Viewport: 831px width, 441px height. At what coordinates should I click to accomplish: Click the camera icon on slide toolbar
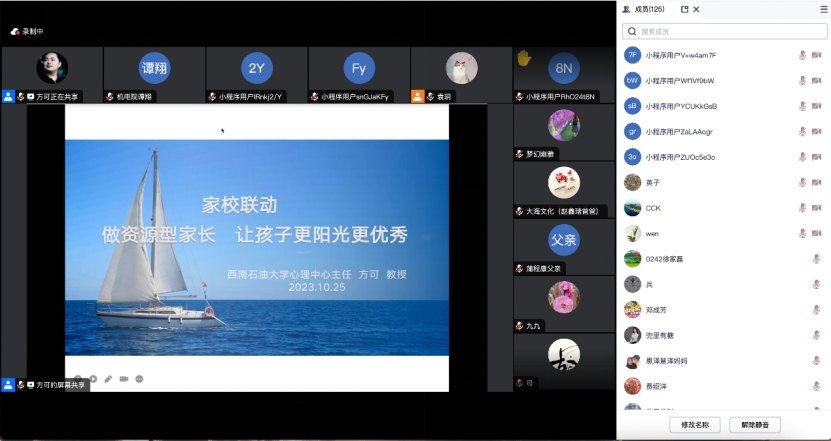pos(124,379)
